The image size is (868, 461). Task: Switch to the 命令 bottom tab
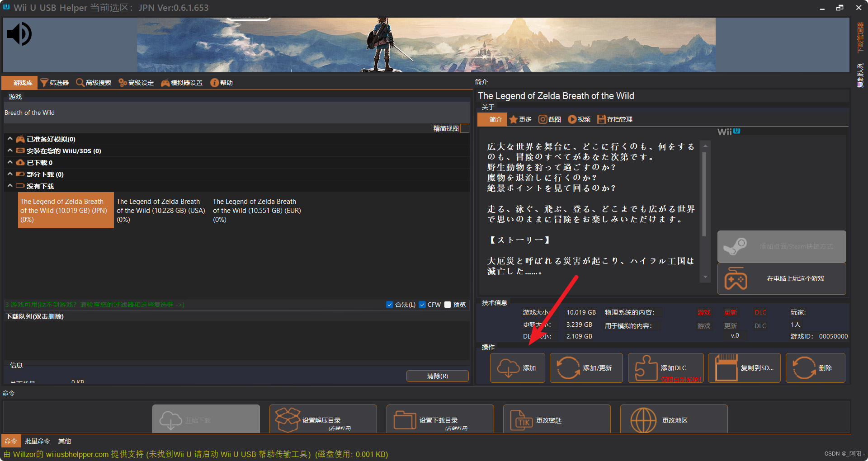click(11, 441)
